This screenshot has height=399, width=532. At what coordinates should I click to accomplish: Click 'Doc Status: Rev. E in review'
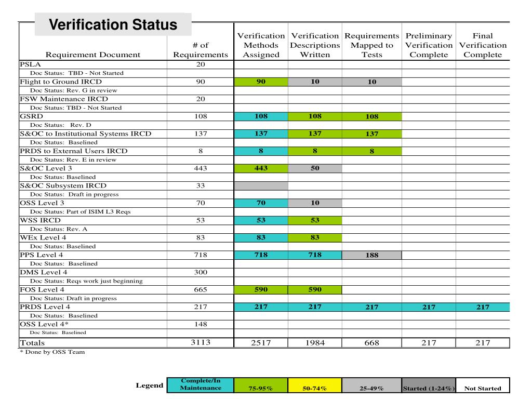[73, 160]
